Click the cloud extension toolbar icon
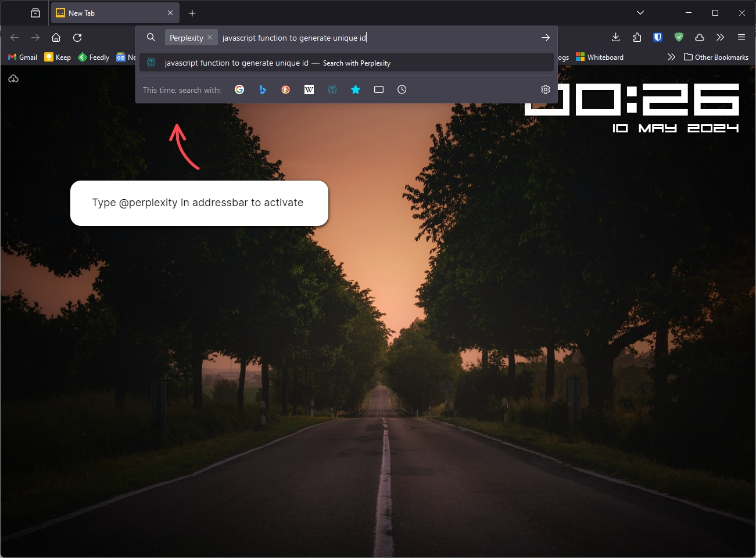 tap(700, 38)
